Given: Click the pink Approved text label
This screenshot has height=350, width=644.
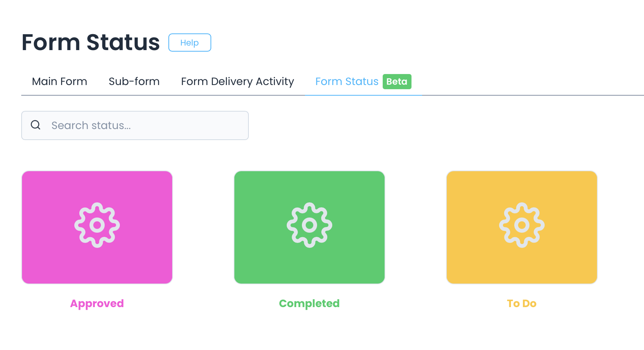Looking at the screenshot, I should [x=97, y=303].
